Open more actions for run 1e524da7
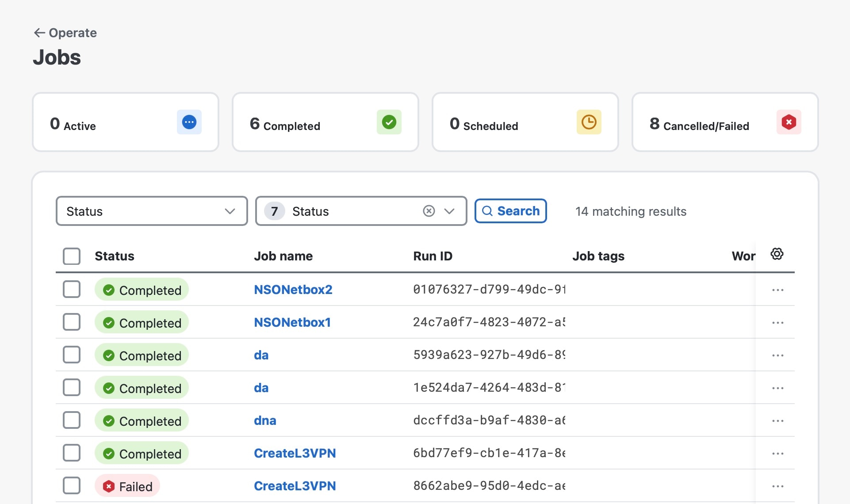Image resolution: width=850 pixels, height=504 pixels. point(778,388)
